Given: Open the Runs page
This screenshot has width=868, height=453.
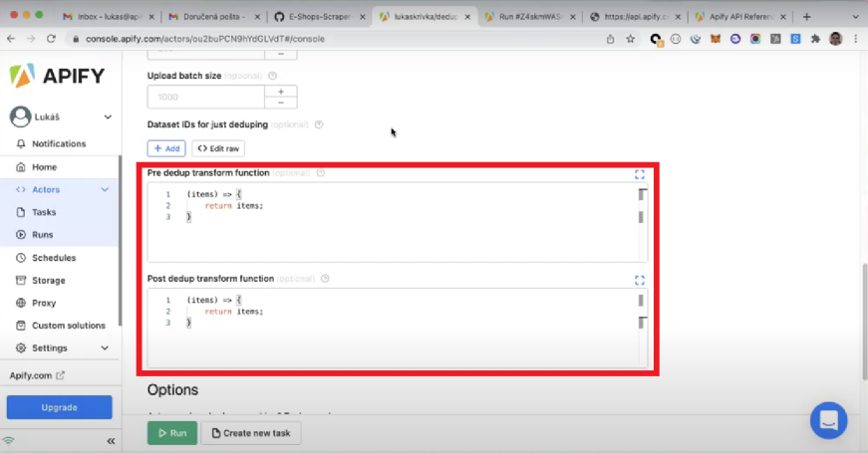Looking at the screenshot, I should coord(42,235).
